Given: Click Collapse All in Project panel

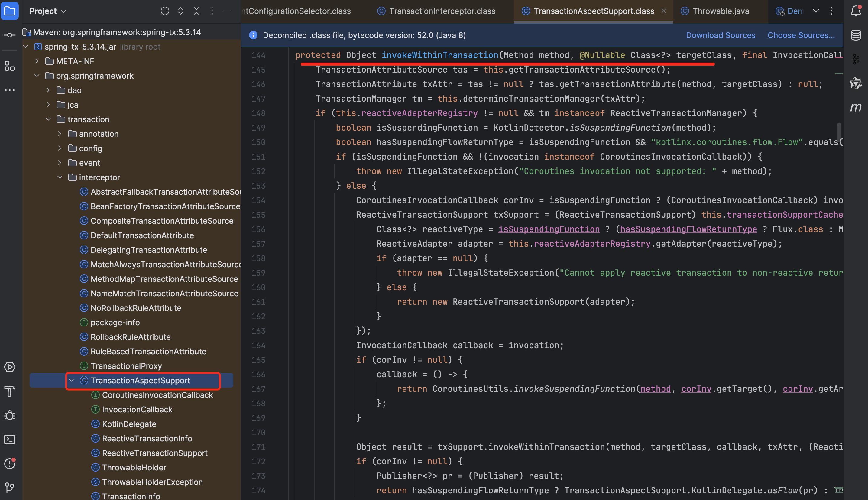Looking at the screenshot, I should [x=196, y=11].
